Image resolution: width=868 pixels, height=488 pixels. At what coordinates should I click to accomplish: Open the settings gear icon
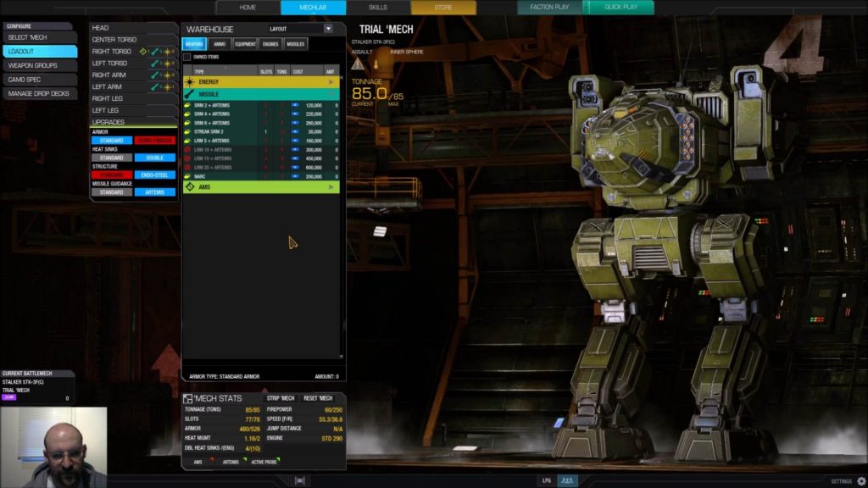coord(861,481)
